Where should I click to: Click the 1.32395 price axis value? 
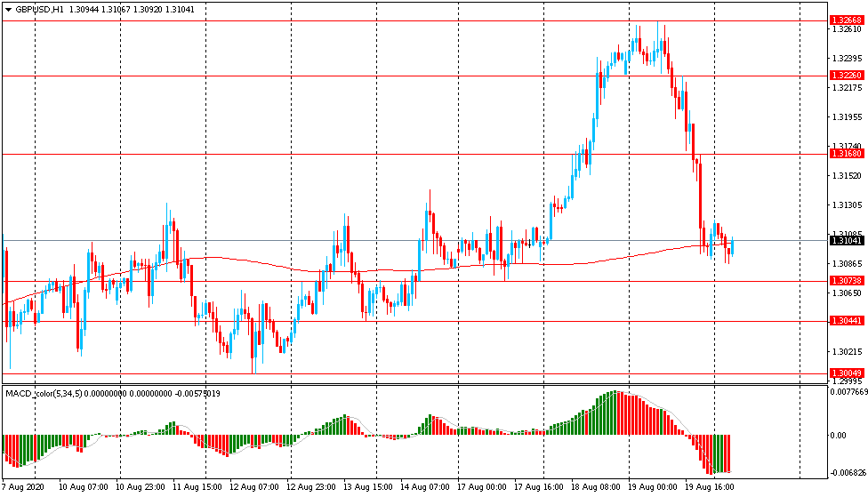coord(848,59)
